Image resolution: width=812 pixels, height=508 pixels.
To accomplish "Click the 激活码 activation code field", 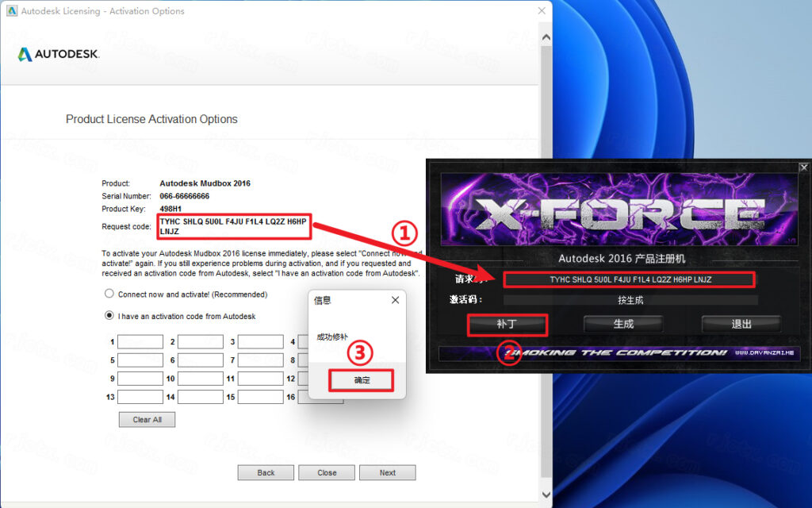I will [630, 300].
